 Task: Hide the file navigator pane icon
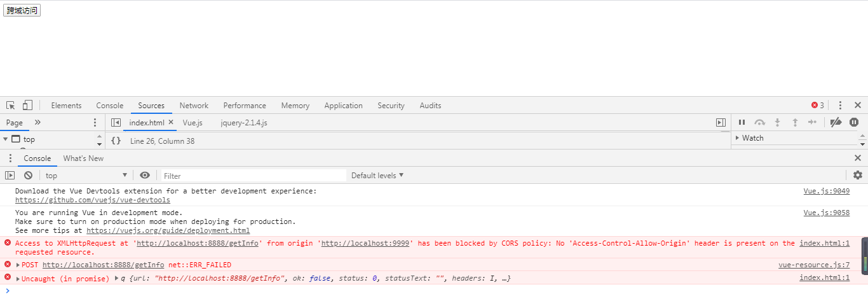pyautogui.click(x=116, y=123)
